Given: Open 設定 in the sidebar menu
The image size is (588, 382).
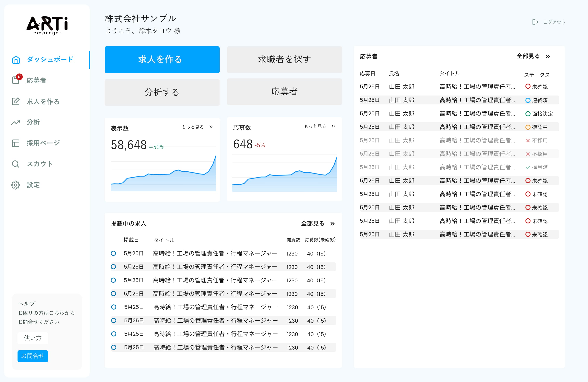Looking at the screenshot, I should pyautogui.click(x=33, y=185).
